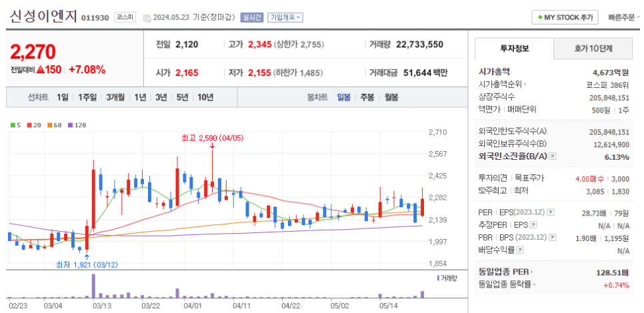Open the 동일업종 PER link
Screen dimensions: 644x313
pyautogui.click(x=506, y=272)
